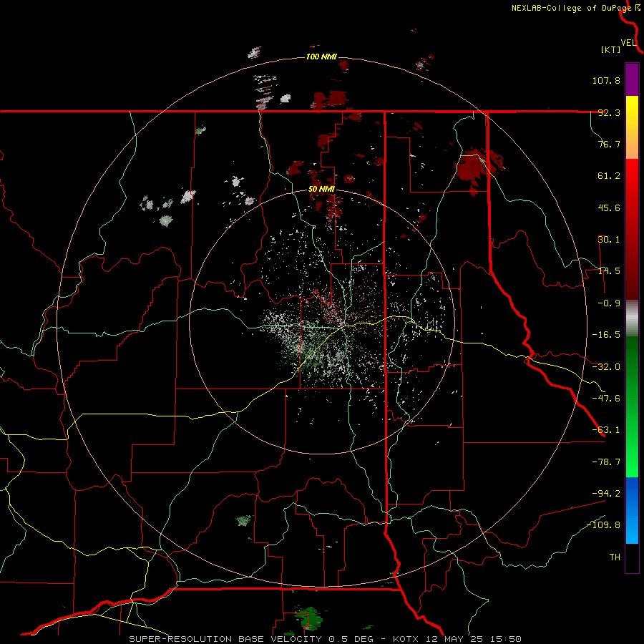The image size is (644, 644).
Task: Select the 100 NMI range ring label
Action: click(x=321, y=57)
